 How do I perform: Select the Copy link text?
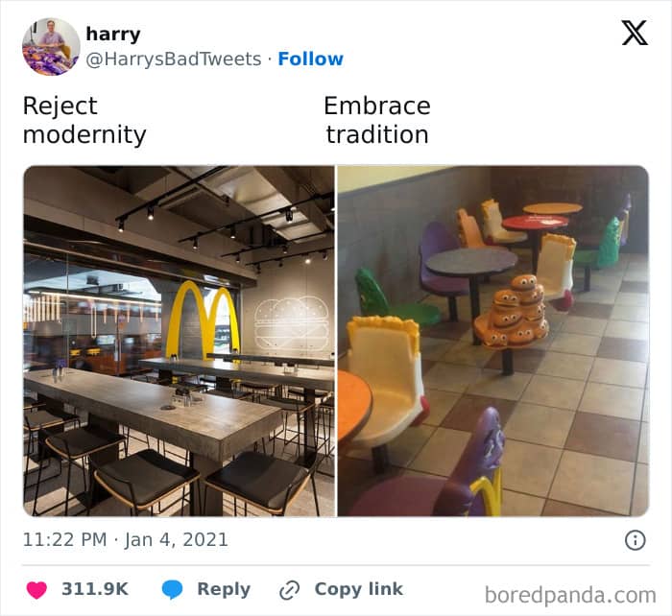pos(359,589)
